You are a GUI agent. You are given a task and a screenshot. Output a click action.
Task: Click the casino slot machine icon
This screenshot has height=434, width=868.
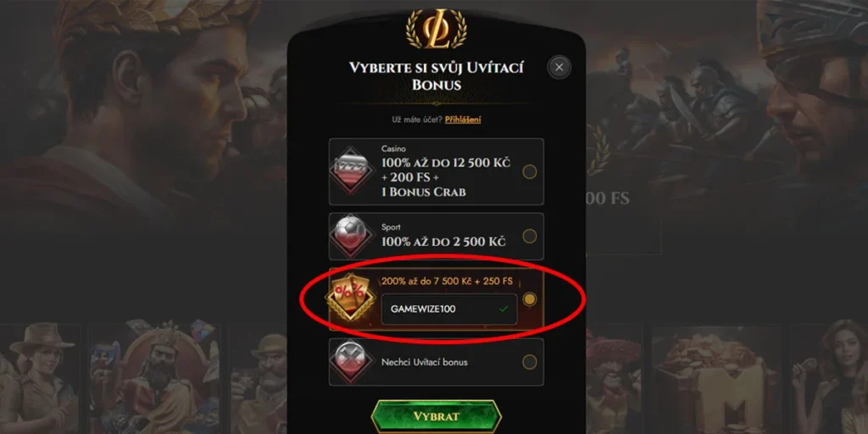(351, 171)
